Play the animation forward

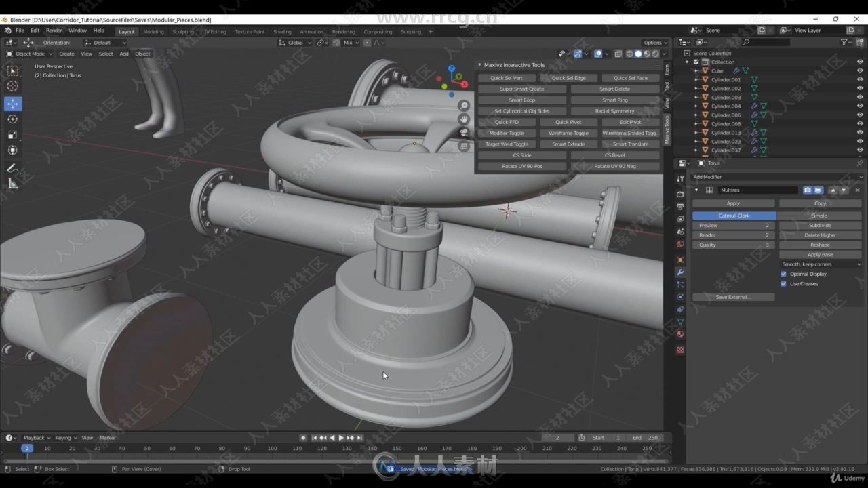(x=341, y=438)
